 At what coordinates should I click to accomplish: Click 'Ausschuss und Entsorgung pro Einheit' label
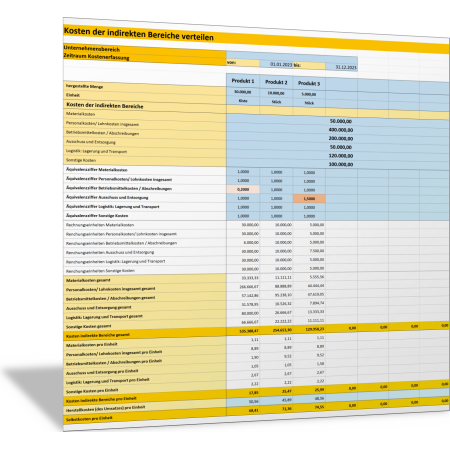tap(102, 372)
